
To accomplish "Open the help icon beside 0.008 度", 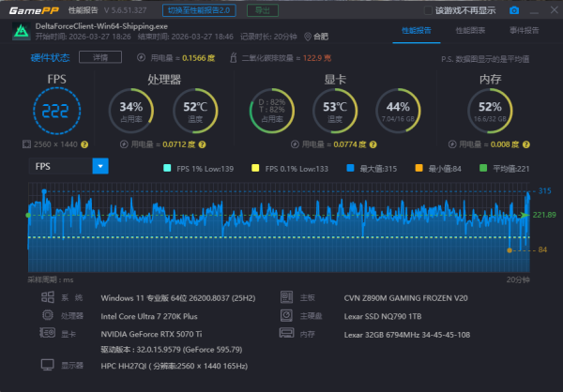I will click(x=526, y=144).
